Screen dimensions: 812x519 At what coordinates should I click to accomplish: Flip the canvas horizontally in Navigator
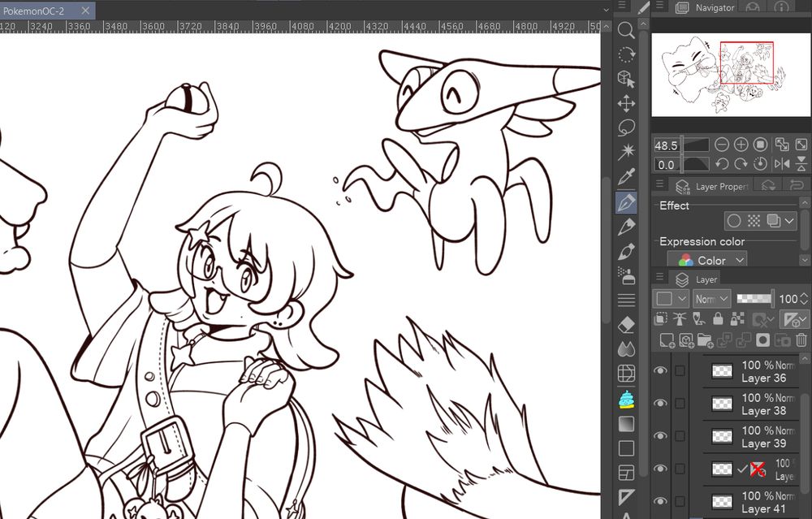pyautogui.click(x=782, y=164)
